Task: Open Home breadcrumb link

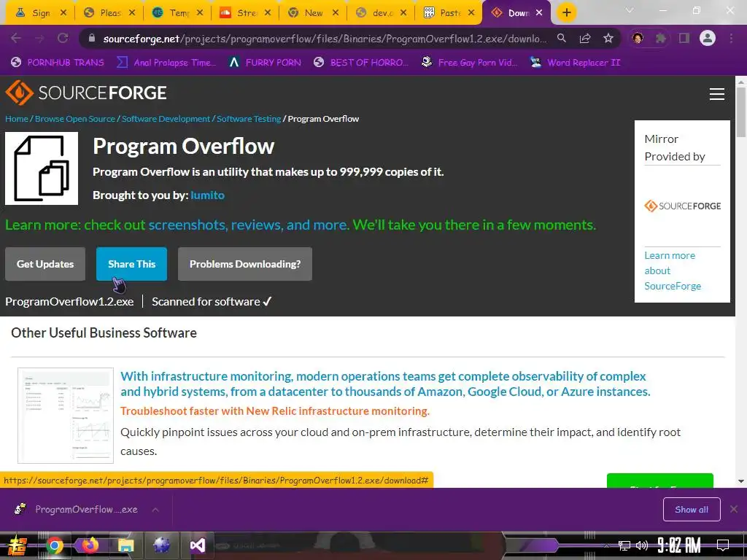Action: tap(17, 119)
